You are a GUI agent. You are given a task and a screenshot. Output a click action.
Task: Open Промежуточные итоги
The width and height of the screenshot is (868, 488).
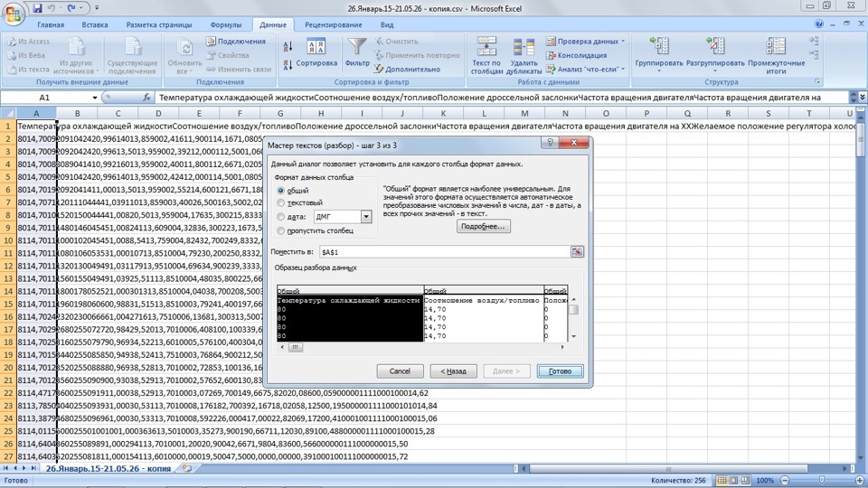(x=776, y=56)
